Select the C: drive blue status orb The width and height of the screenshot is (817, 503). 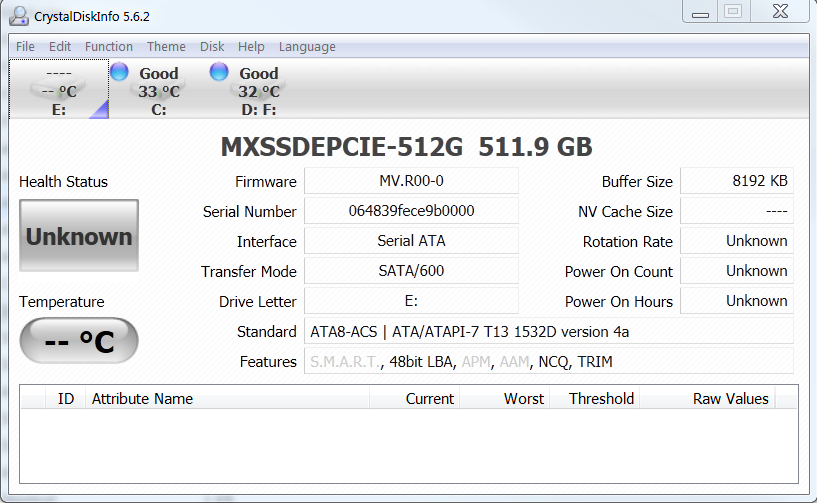(120, 72)
